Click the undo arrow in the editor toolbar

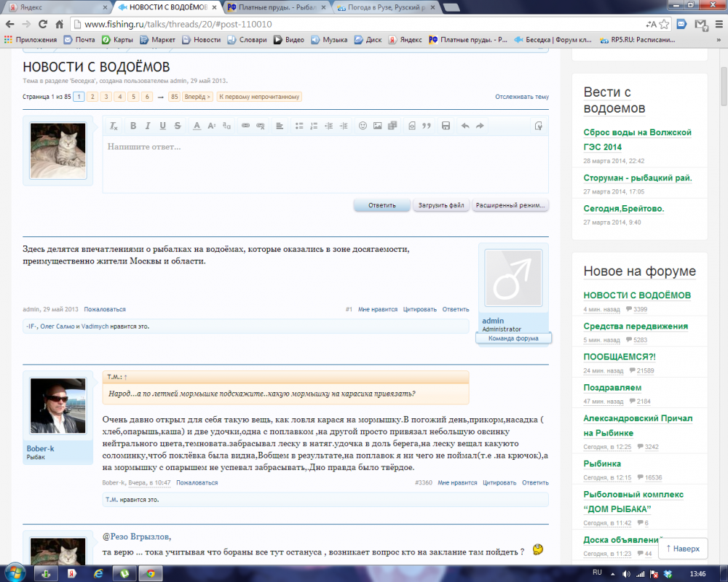[465, 126]
